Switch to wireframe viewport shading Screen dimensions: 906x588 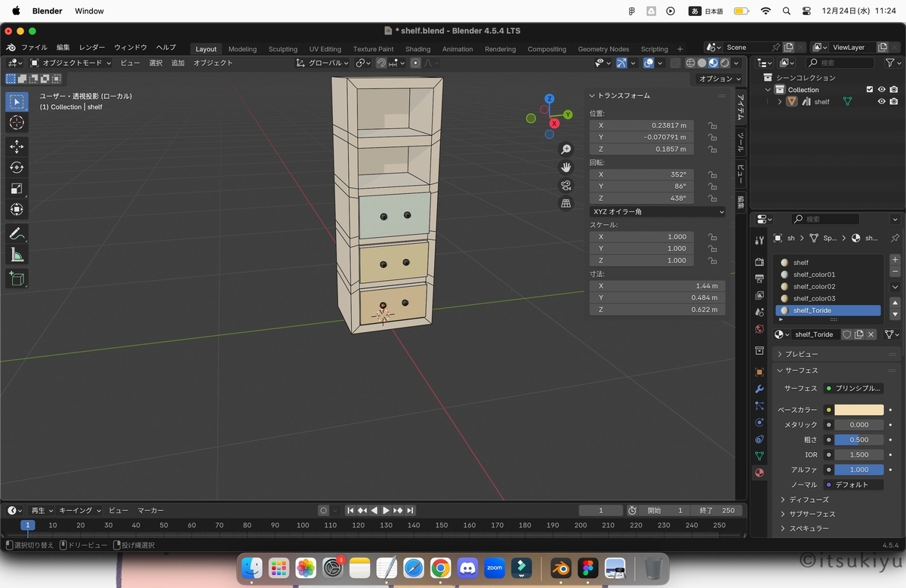point(690,63)
